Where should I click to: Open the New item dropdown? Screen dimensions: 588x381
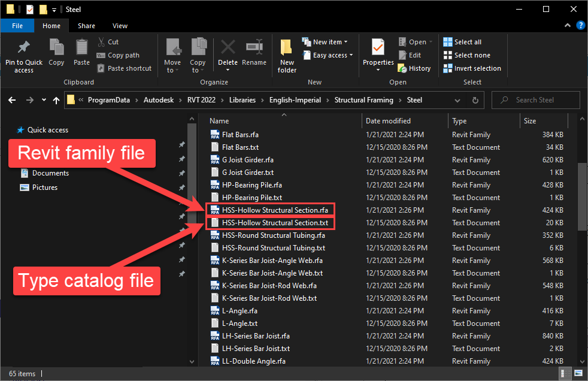325,42
